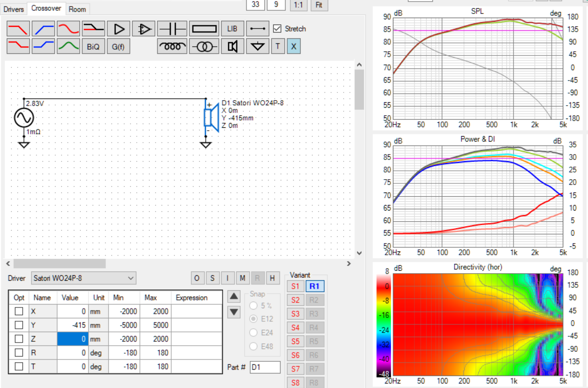Check the Opt box for T row
Screen dimensions: 588x388
click(19, 366)
